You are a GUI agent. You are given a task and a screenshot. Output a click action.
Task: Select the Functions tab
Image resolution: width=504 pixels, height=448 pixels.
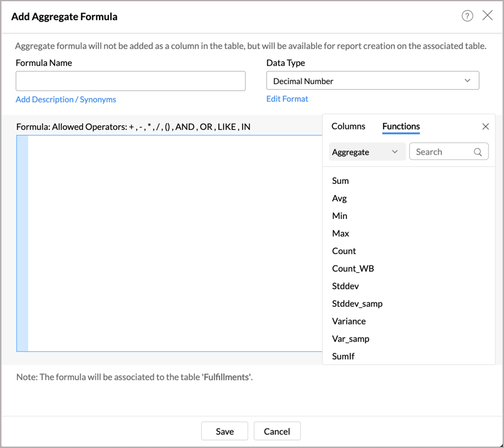pyautogui.click(x=401, y=126)
